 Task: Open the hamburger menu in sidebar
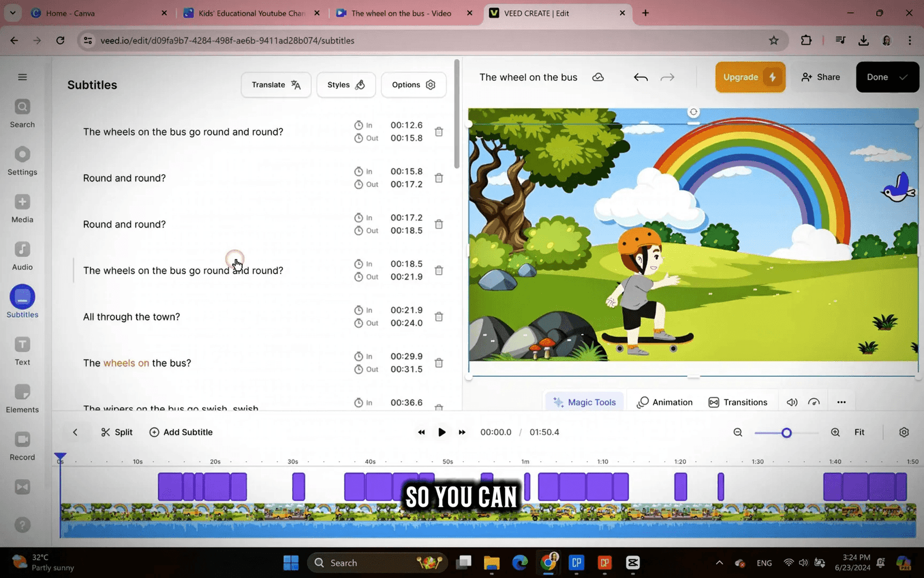pyautogui.click(x=23, y=77)
